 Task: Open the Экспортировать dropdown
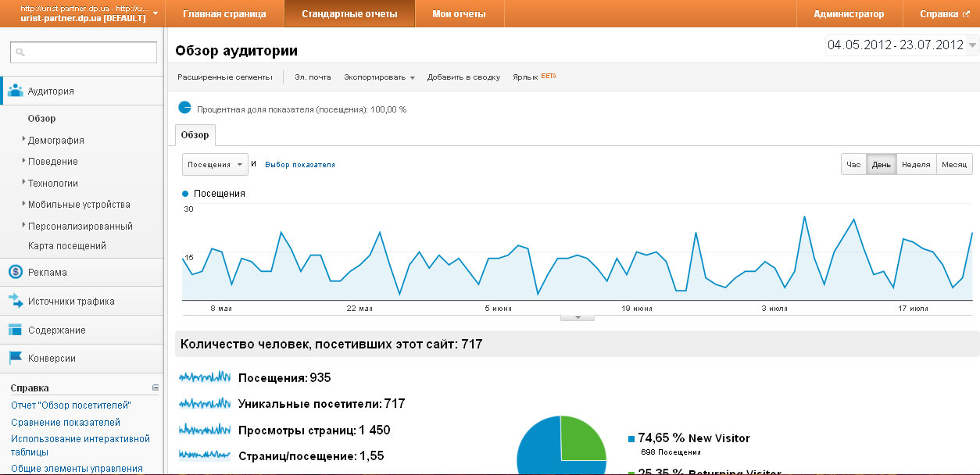[379, 77]
